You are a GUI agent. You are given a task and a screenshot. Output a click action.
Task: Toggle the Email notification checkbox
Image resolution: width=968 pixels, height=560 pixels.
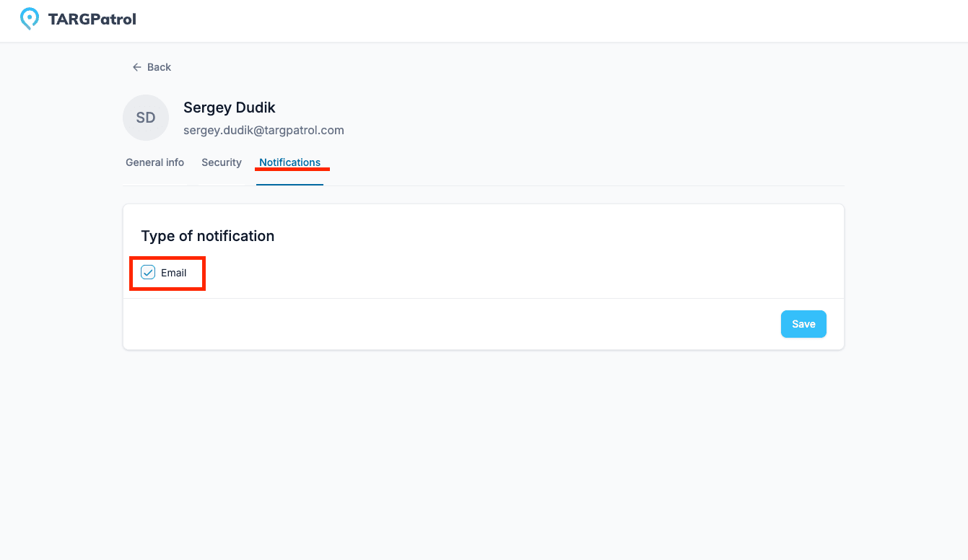[x=148, y=272]
